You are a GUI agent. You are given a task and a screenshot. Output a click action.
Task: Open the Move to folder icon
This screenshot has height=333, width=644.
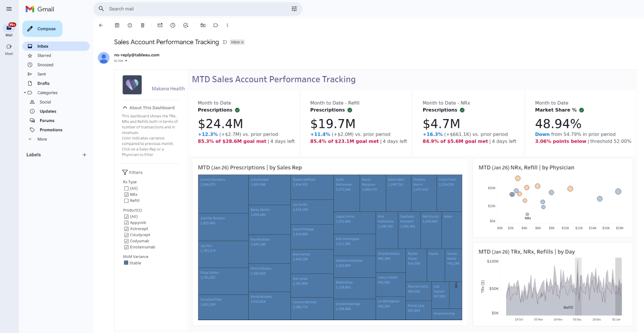pos(203,25)
